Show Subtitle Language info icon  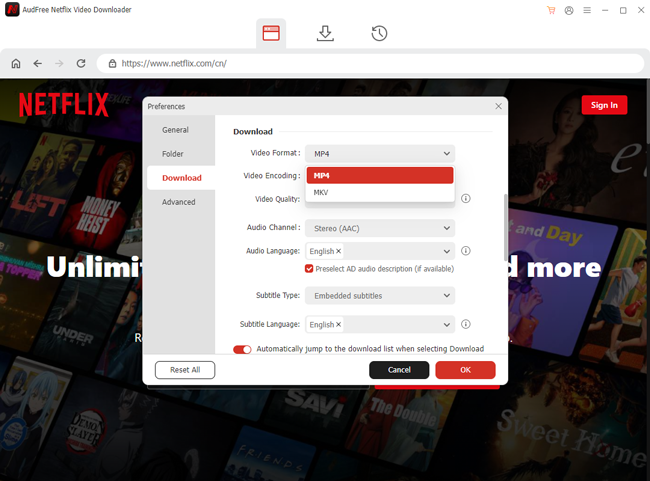pos(466,324)
